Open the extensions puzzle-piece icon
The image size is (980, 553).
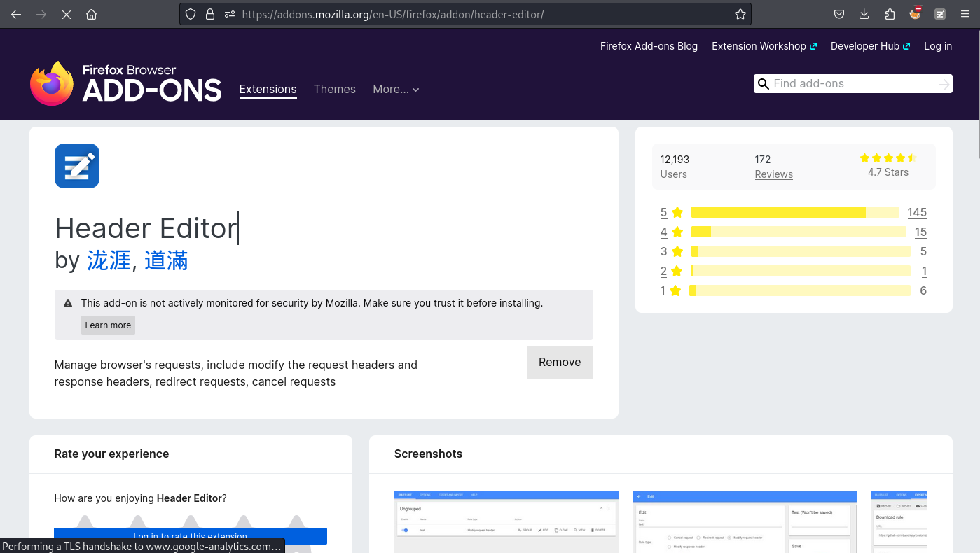coord(890,14)
